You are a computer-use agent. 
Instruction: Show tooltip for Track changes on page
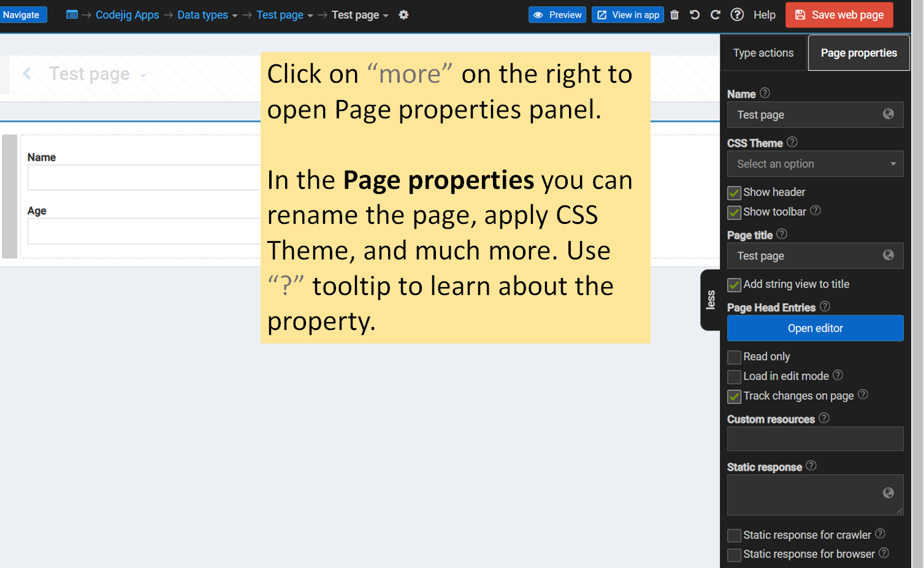863,394
